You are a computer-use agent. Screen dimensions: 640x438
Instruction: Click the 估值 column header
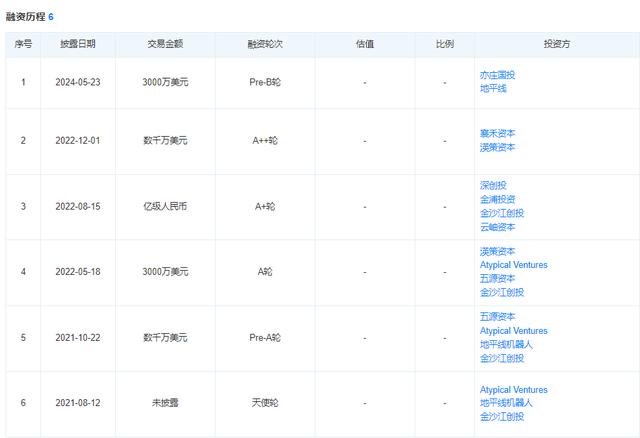(x=365, y=44)
